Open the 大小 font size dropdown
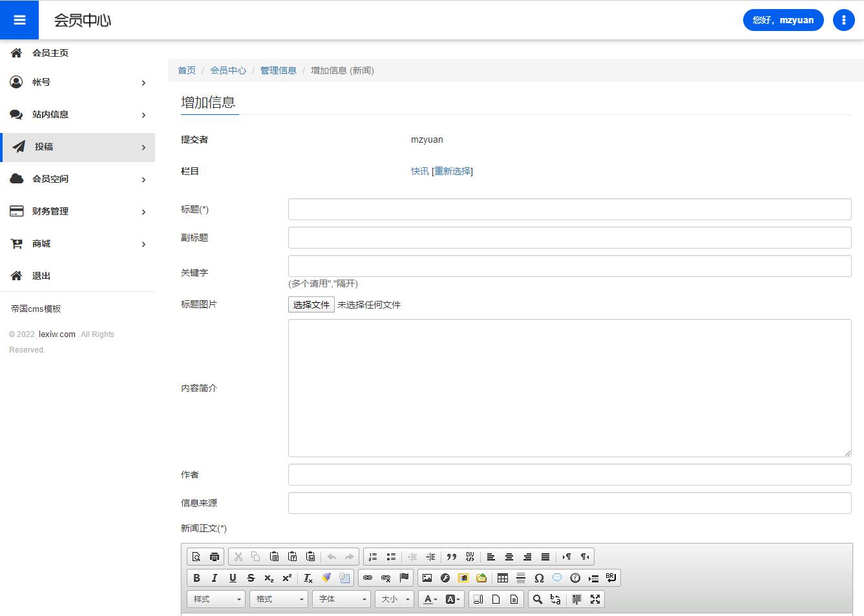The height and width of the screenshot is (616, 864). [x=394, y=599]
